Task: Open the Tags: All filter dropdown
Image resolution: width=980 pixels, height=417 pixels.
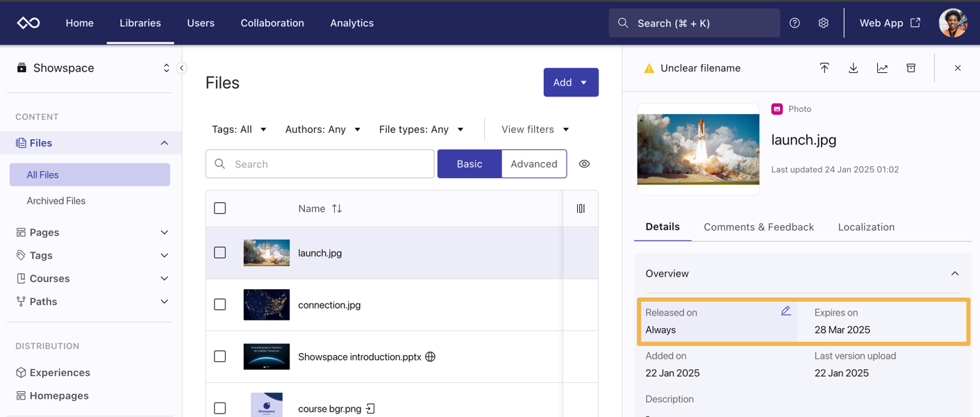Action: (240, 129)
